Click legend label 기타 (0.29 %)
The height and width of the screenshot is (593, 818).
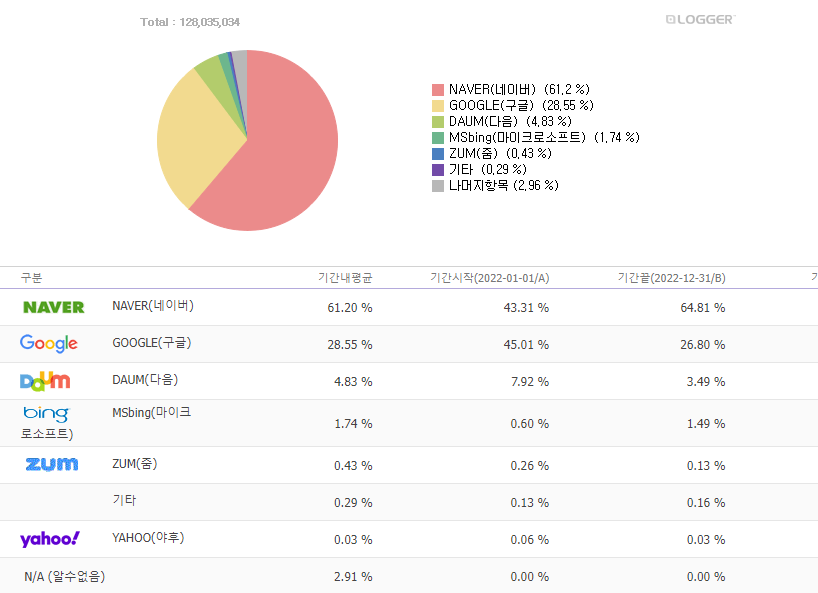(488, 170)
